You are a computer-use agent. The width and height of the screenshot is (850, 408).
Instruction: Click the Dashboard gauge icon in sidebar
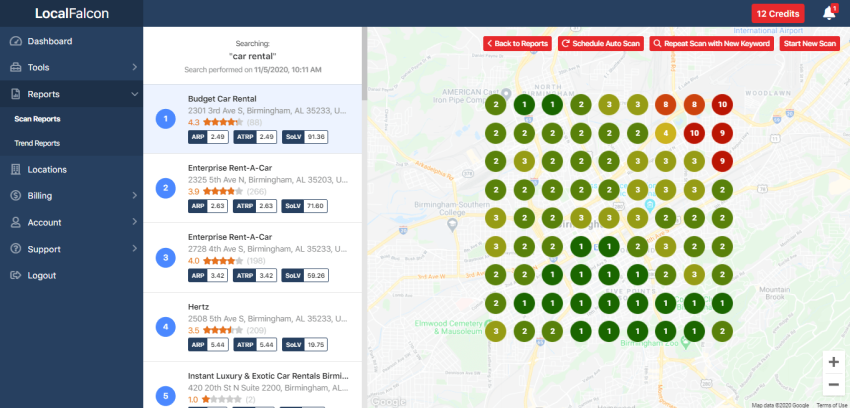[16, 41]
